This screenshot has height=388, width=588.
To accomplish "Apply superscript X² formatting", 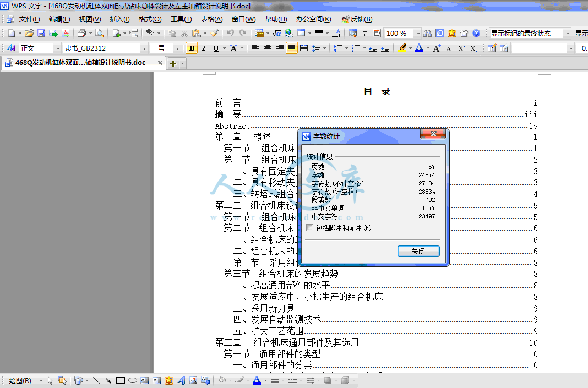I will (461, 48).
